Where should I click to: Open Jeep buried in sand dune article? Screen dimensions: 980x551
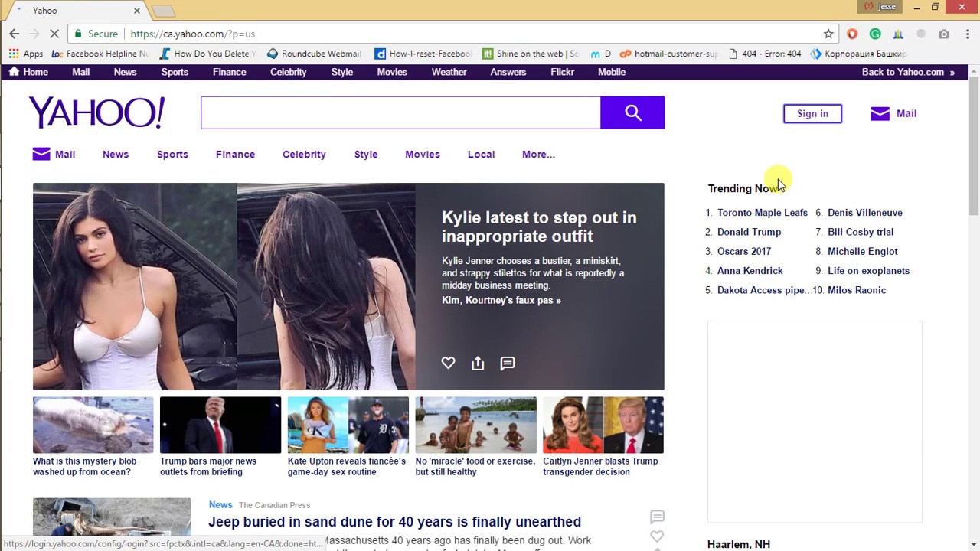tap(394, 522)
